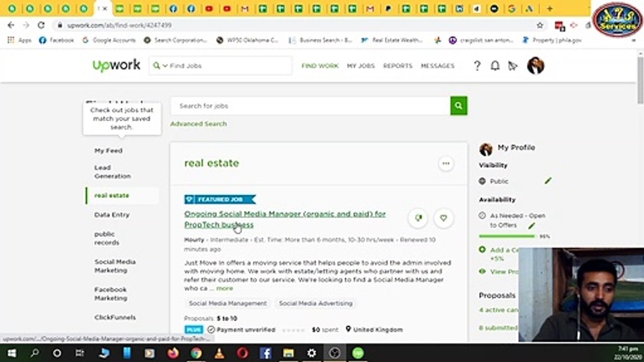This screenshot has height=362, width=644.
Task: Open a new browser tab
Action: [x=549, y=9]
